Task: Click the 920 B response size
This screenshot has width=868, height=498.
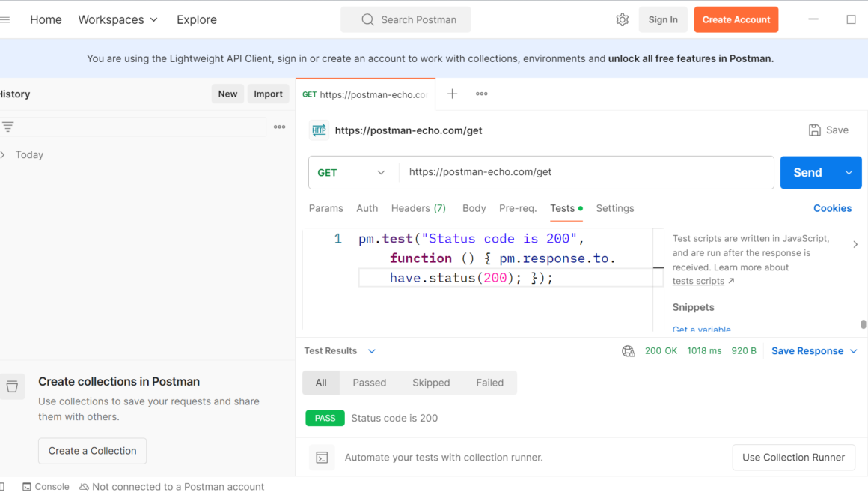Action: (x=744, y=351)
